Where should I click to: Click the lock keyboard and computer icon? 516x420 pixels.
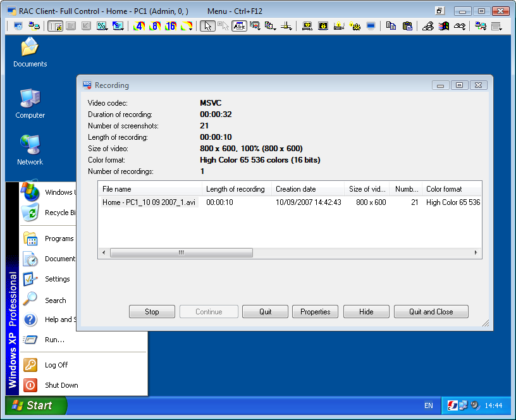(x=307, y=26)
